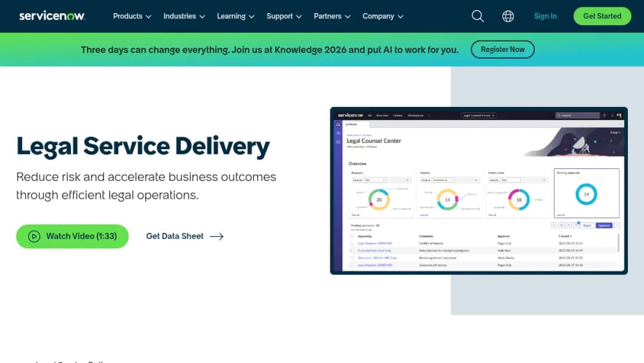644x363 pixels.
Task: Click the search magnifier icon
Action: [477, 16]
